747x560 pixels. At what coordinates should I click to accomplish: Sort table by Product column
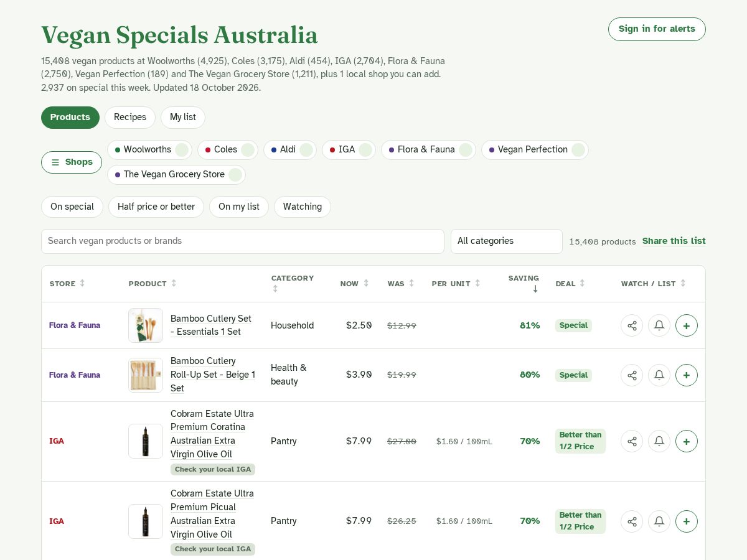click(153, 284)
